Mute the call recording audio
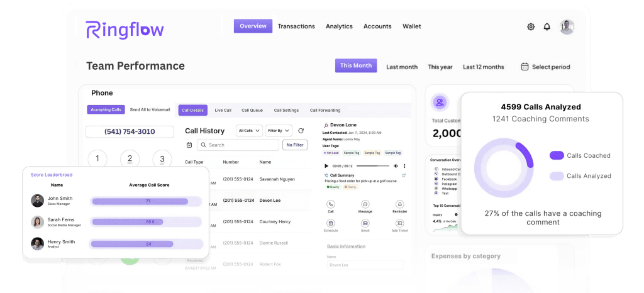Screen dimensions: 644x293 point(396,166)
